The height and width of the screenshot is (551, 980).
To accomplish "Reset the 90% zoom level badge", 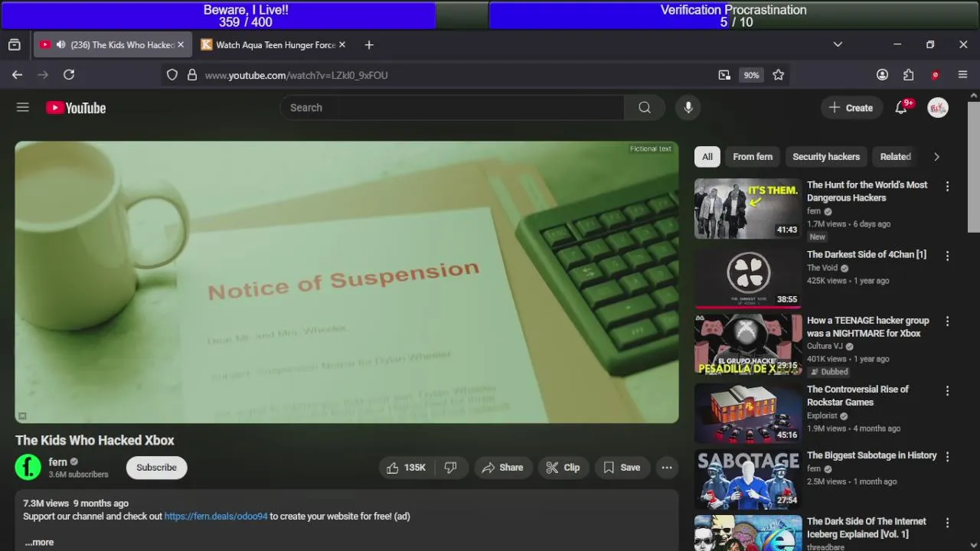I will [751, 75].
